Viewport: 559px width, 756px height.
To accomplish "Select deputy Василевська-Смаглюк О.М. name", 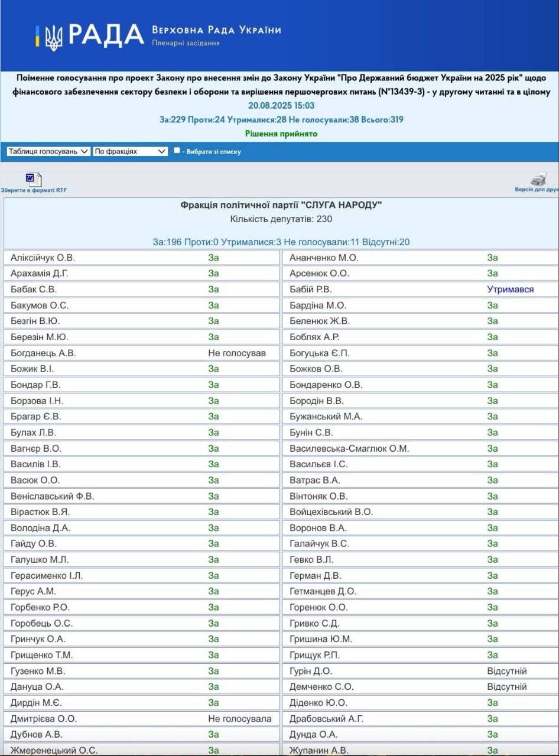I will 349,448.
